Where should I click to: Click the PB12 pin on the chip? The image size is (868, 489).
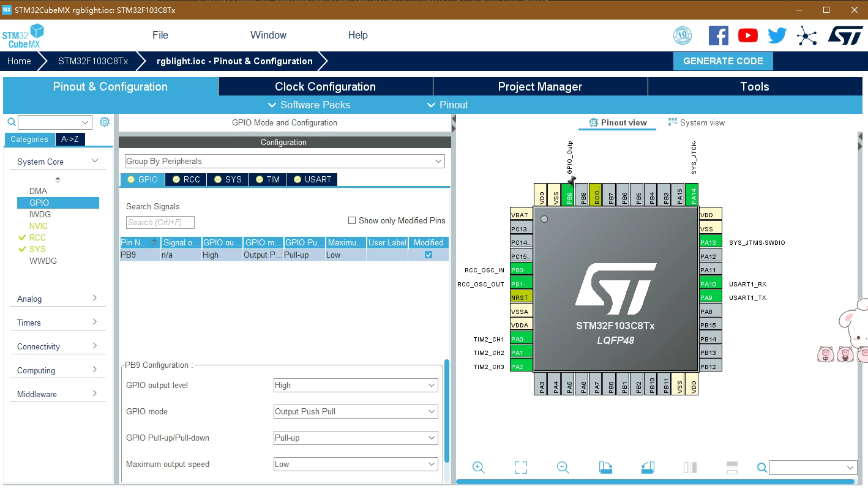coord(711,367)
